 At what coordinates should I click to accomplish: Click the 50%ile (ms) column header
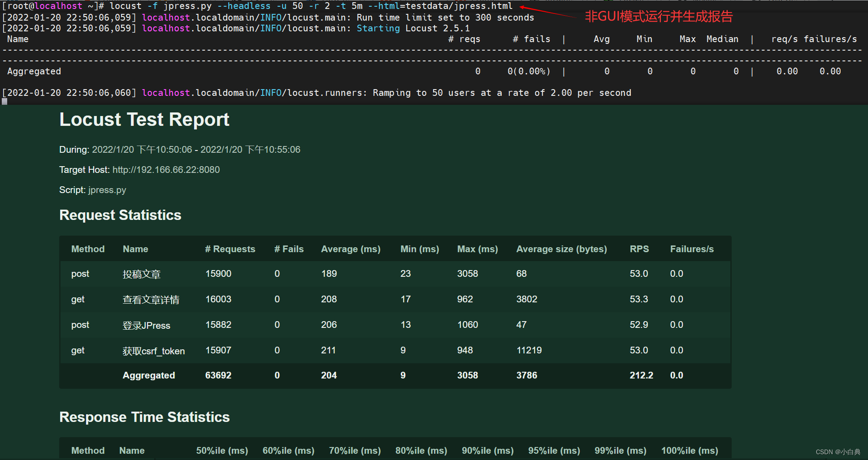point(222,451)
